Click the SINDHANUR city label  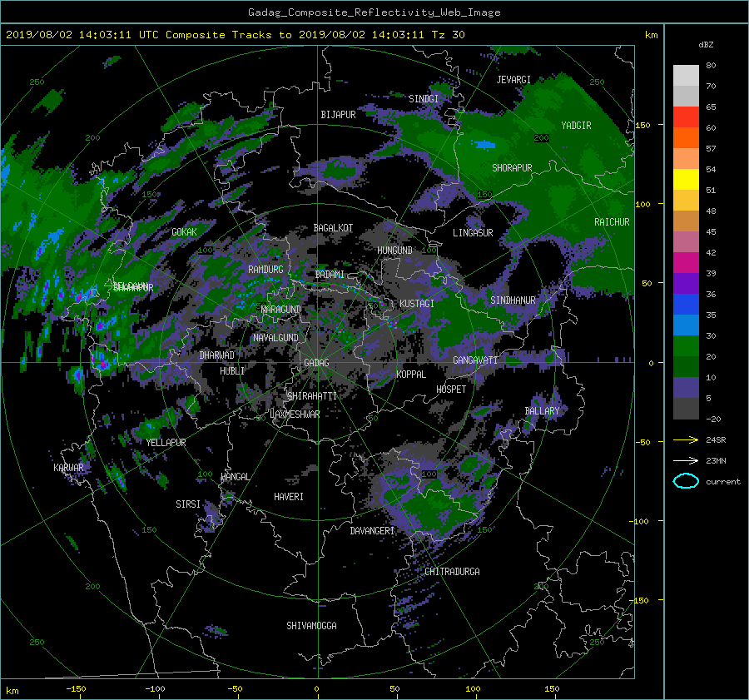(x=513, y=300)
